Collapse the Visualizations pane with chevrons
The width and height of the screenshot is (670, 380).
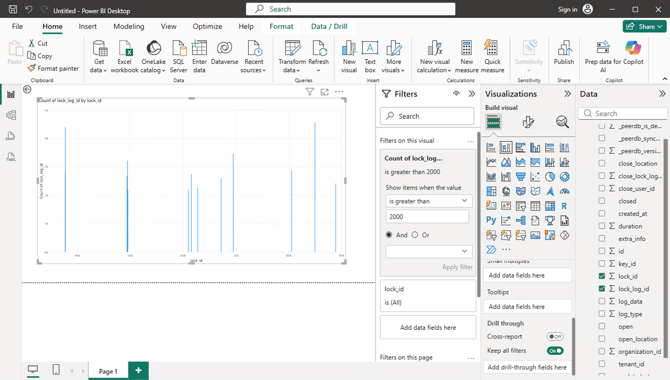pyautogui.click(x=567, y=94)
